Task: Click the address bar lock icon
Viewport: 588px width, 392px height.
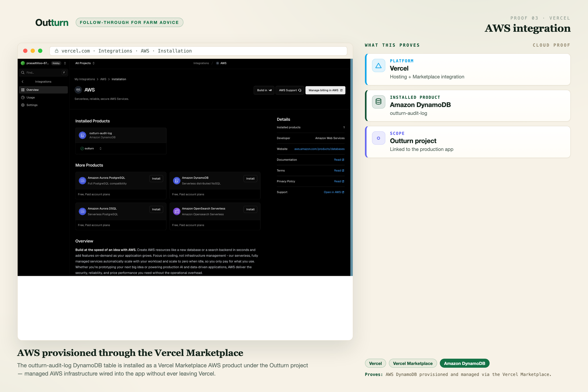Action: point(57,51)
